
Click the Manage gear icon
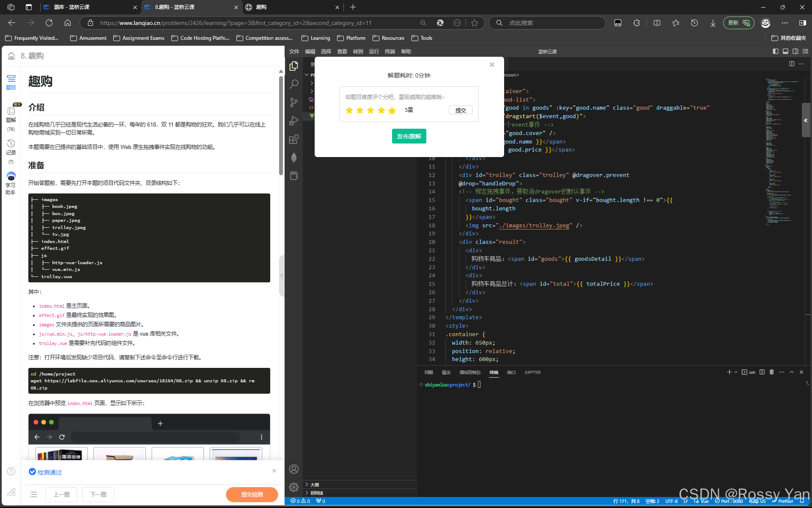tap(294, 487)
